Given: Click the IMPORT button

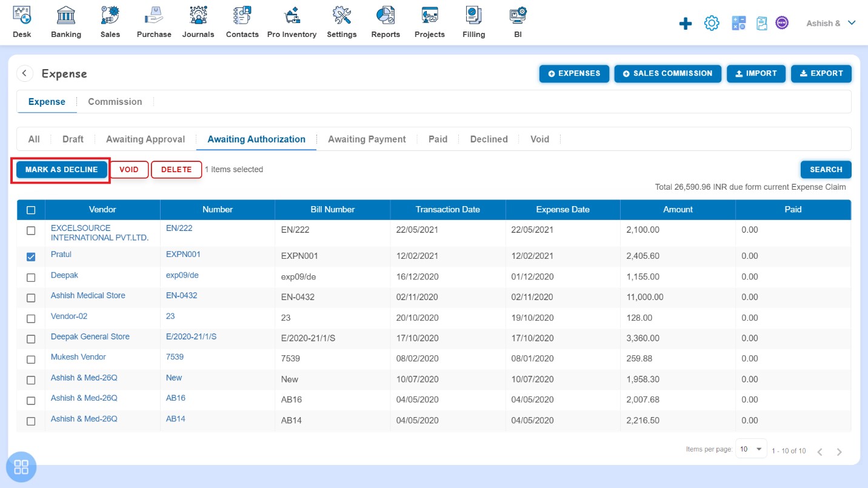Looking at the screenshot, I should coord(756,73).
